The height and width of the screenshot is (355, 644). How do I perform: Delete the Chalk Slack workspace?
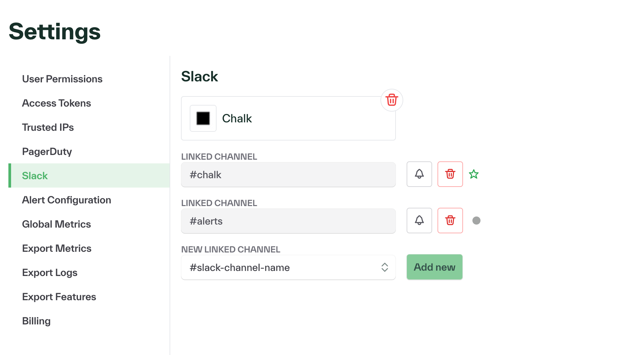pos(391,100)
